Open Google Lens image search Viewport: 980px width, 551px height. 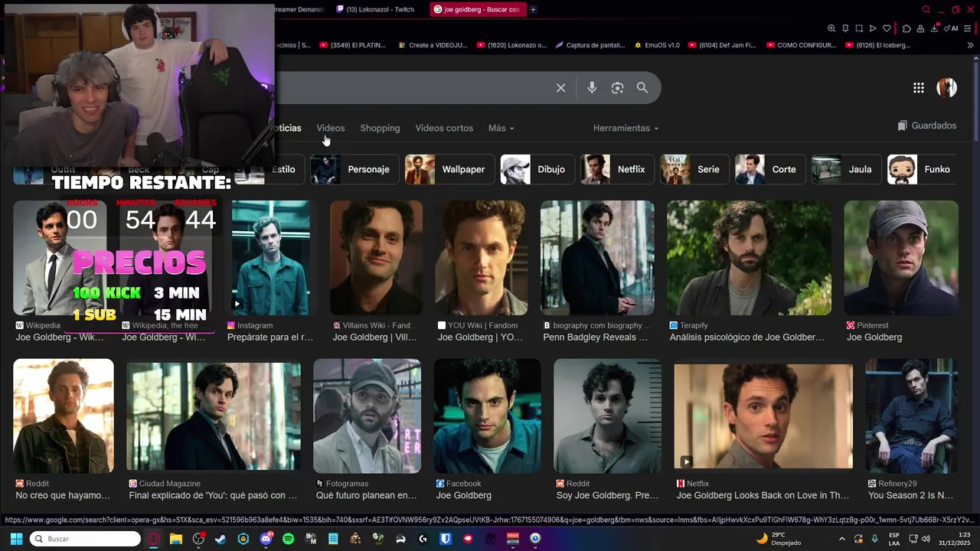pos(617,88)
